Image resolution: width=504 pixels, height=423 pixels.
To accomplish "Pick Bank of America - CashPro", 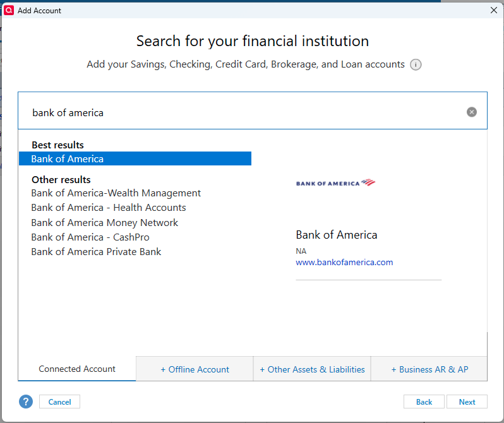I will click(x=90, y=237).
